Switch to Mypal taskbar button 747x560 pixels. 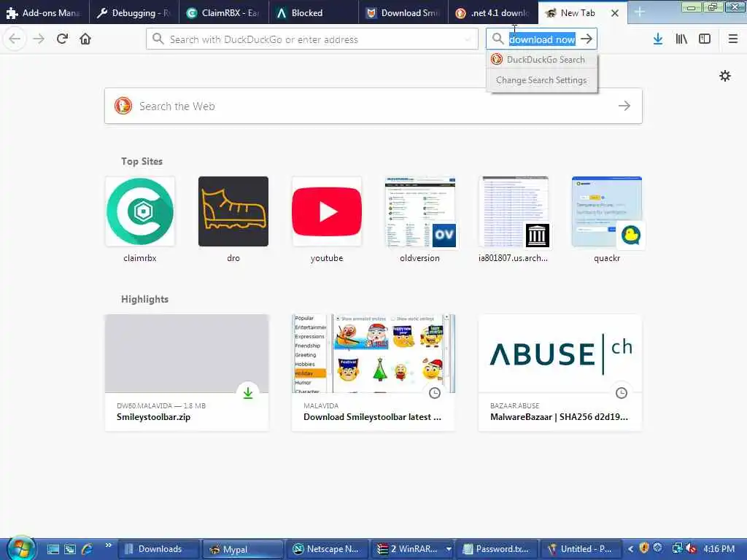pos(242,549)
